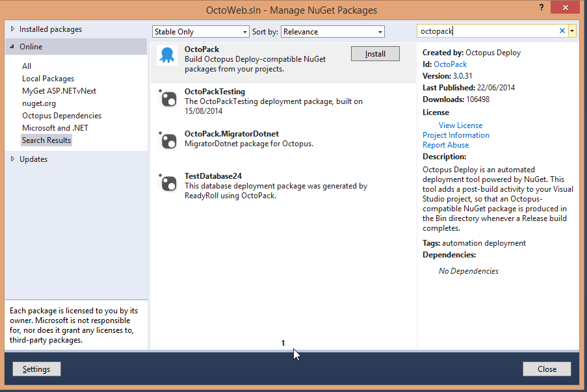The image size is (587, 392).
Task: Open the Project Information link
Action: [x=456, y=135]
